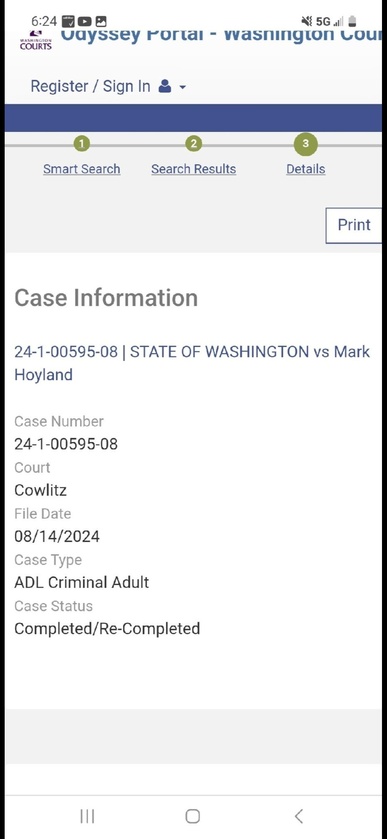Tap the battery indicator in status bar
Image resolution: width=387 pixels, height=839 pixels.
tap(352, 21)
